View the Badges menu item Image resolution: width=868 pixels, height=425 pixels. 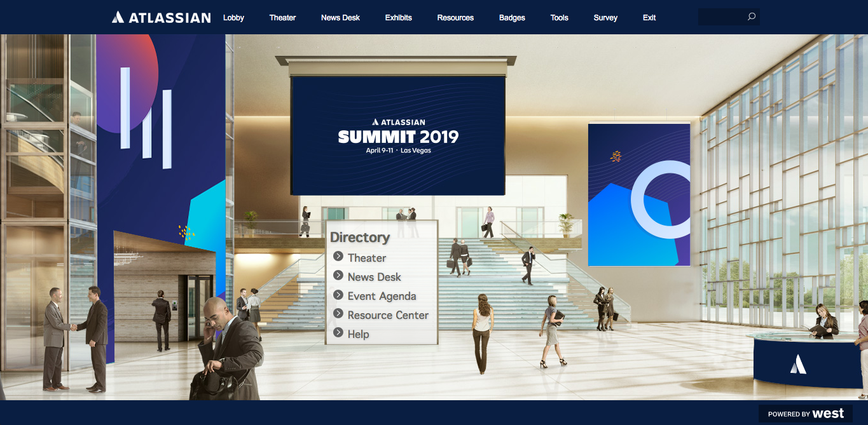(512, 18)
